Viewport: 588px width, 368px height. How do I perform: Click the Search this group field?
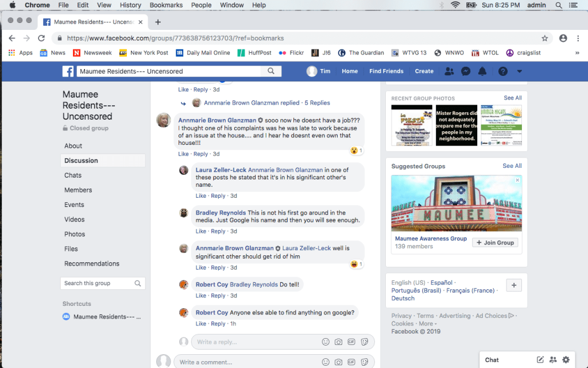(98, 283)
